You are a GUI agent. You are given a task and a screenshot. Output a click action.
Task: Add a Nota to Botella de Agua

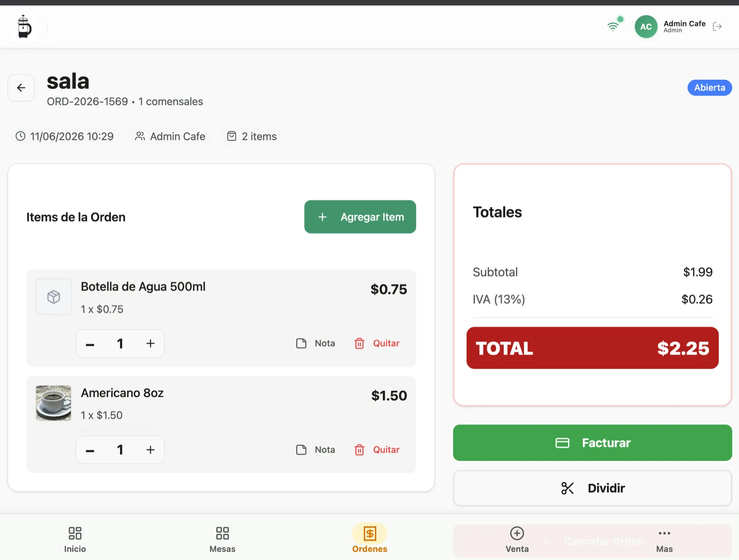pos(315,343)
